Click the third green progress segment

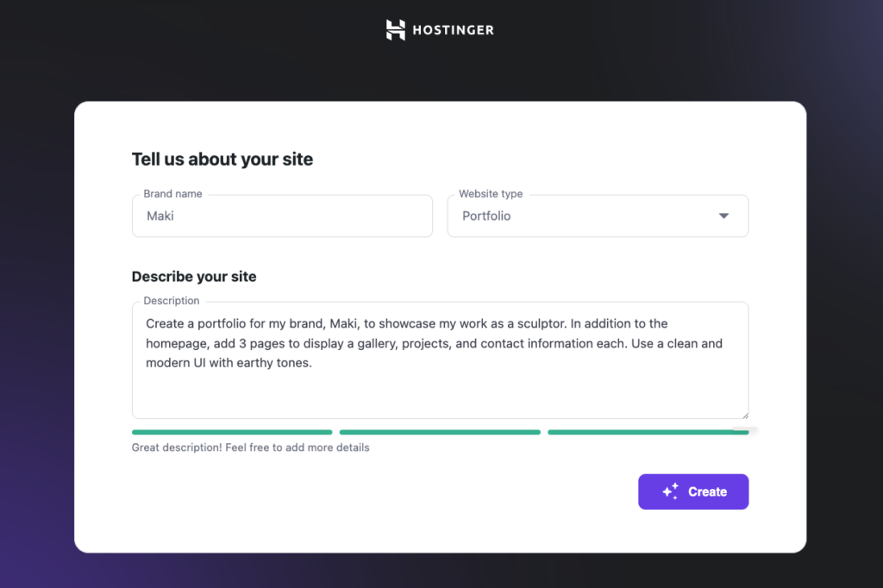648,431
